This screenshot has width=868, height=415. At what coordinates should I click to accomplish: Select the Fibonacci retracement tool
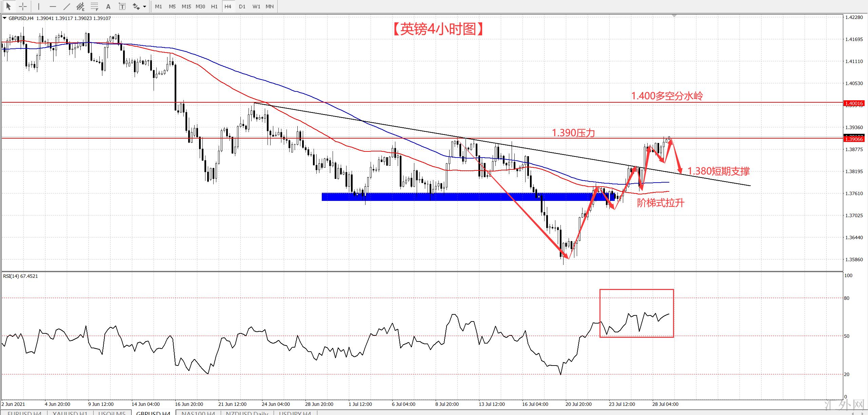click(x=94, y=6)
